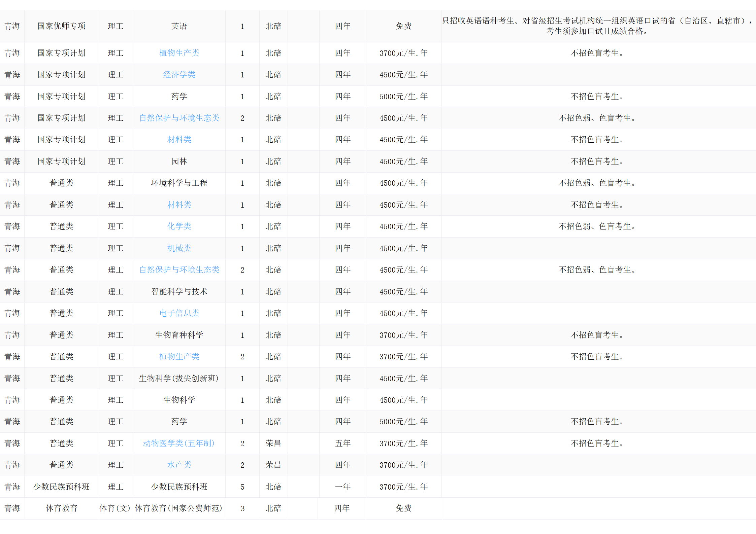
Task: Open 材料类 link in 国家专项计划 row
Action: [179, 139]
